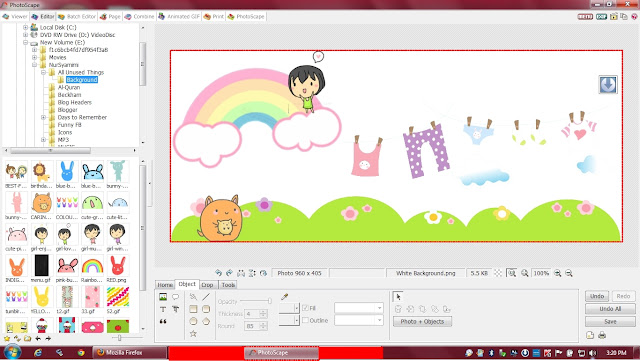Flip the photo vertically

point(252,273)
